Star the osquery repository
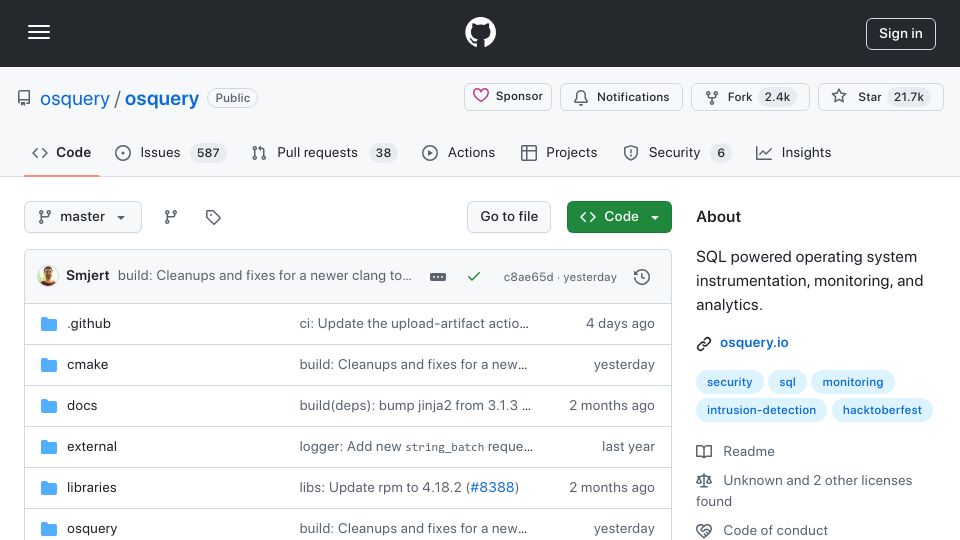Viewport: 960px width, 540px height. (x=880, y=97)
